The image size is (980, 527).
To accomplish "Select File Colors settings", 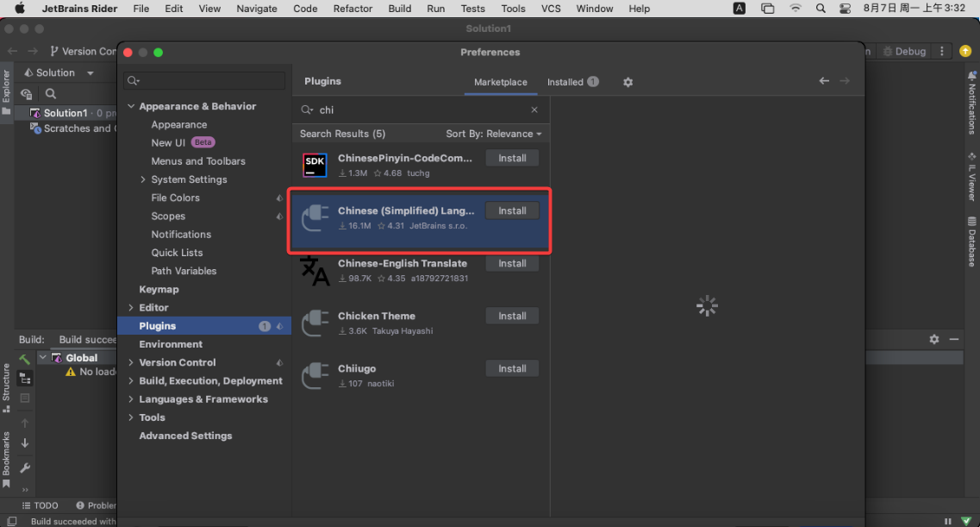I will [175, 198].
